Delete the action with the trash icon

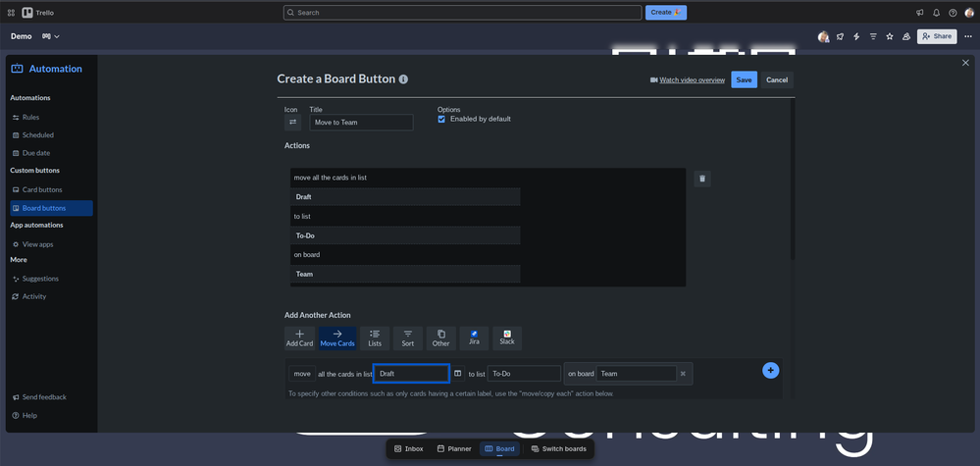coord(701,179)
